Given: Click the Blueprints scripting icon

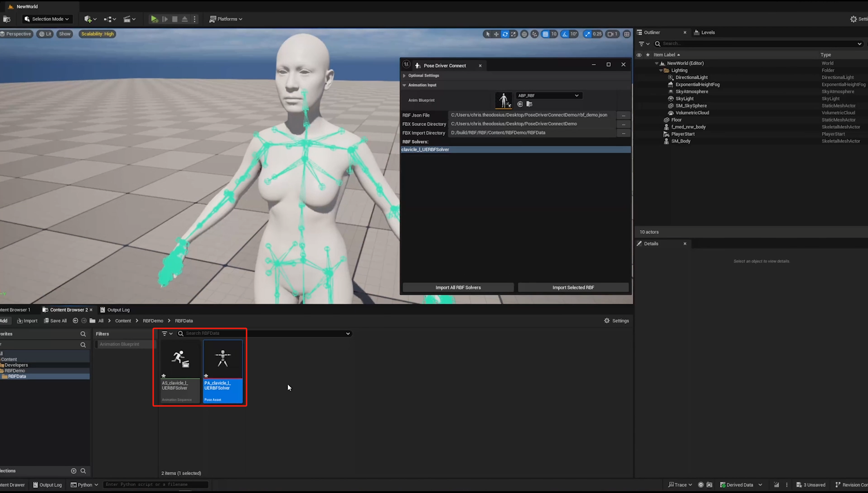Looking at the screenshot, I should (107, 19).
